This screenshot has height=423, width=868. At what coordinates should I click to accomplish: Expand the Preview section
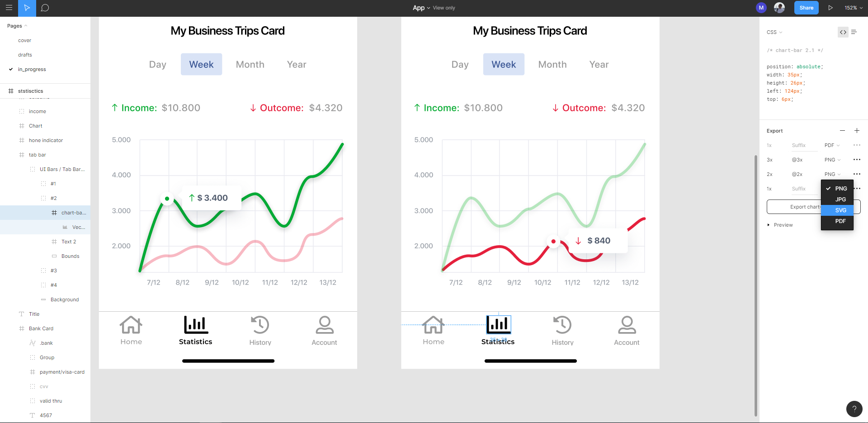[x=769, y=225]
